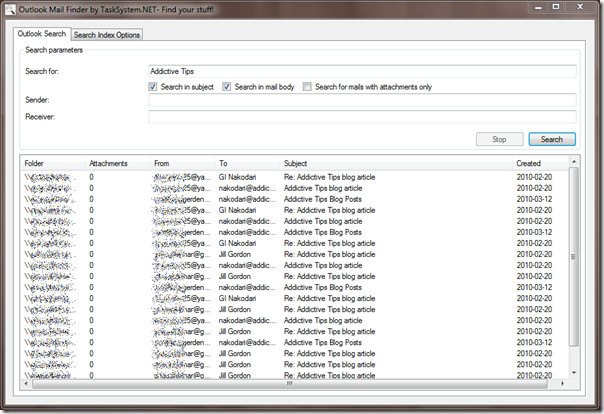Viewport: 604px width, 414px height.
Task: Minimize the Outlook Mail Finder window
Action: [538, 7]
